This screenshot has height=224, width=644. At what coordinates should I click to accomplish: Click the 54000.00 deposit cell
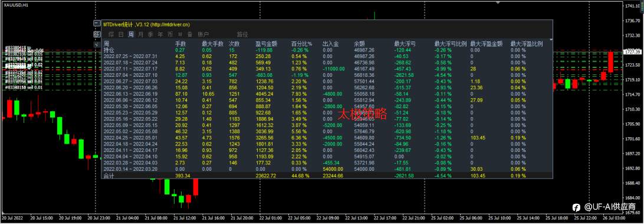333,169
